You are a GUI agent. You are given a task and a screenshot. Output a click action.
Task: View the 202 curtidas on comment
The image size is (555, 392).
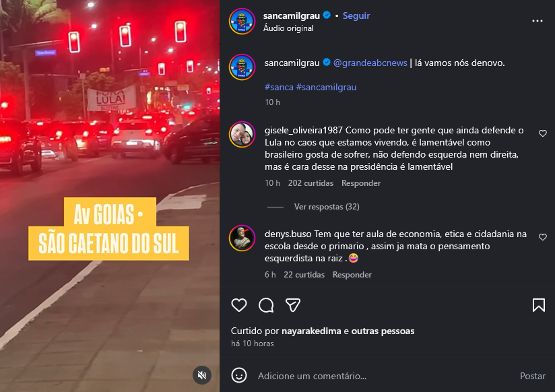coord(311,183)
